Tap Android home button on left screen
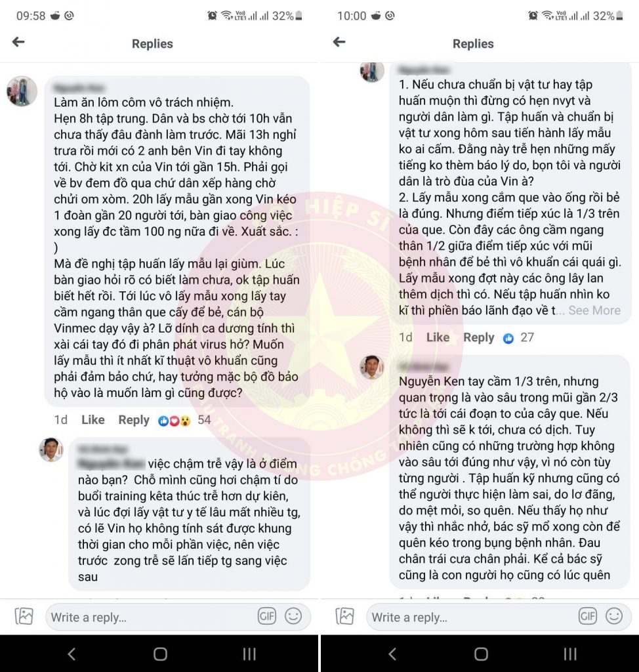 point(160,654)
